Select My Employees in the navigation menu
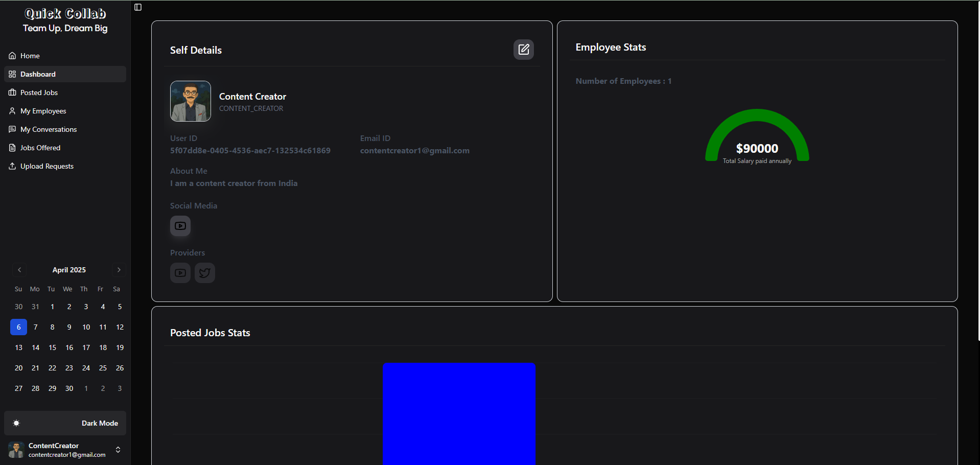The image size is (980, 465). (x=43, y=111)
